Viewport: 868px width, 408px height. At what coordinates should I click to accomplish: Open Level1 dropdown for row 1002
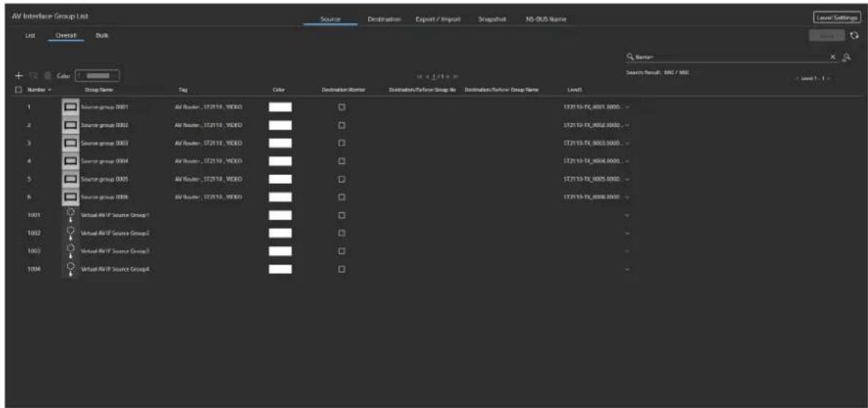point(628,234)
